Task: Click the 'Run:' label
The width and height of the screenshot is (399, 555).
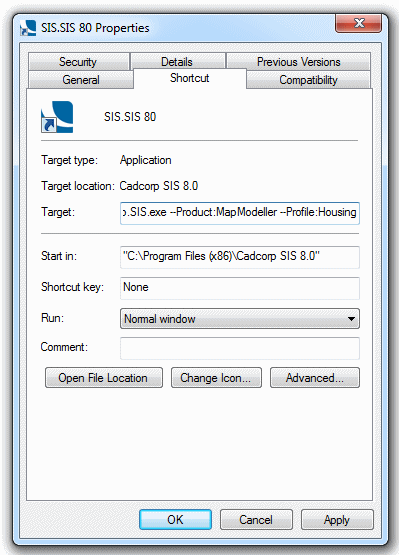Action: (x=52, y=318)
